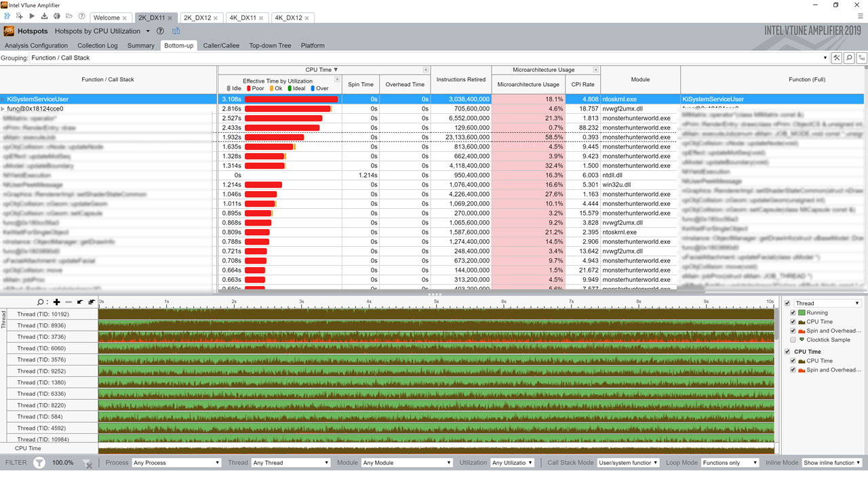
Task: Open the Grouping dropdown
Action: click(x=429, y=58)
